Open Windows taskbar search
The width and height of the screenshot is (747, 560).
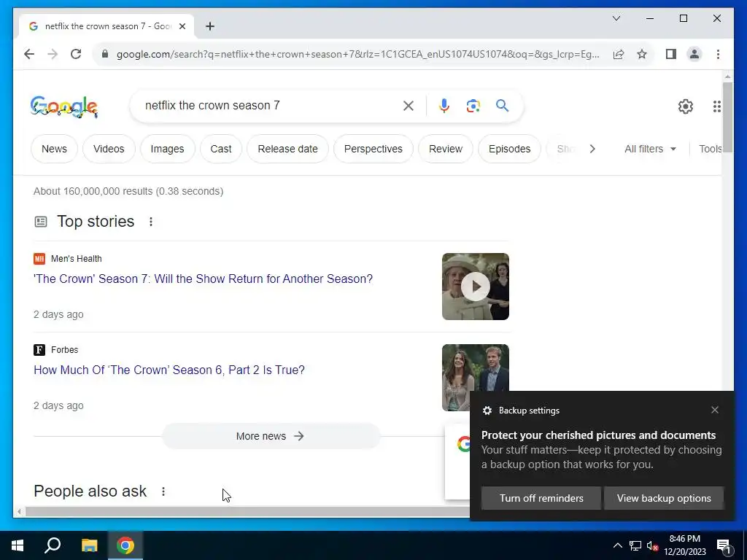click(x=53, y=545)
